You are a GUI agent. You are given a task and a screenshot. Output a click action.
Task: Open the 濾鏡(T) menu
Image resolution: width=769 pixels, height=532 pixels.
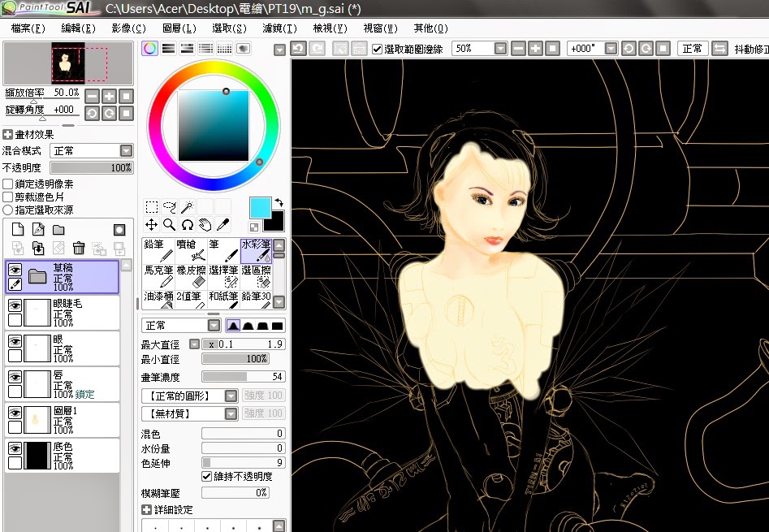(280, 28)
